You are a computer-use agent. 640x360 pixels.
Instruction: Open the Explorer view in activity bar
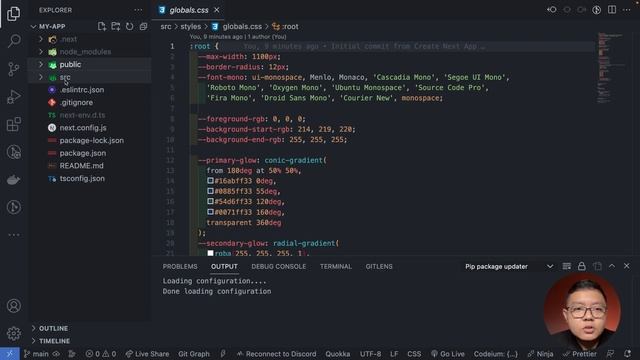tap(13, 14)
